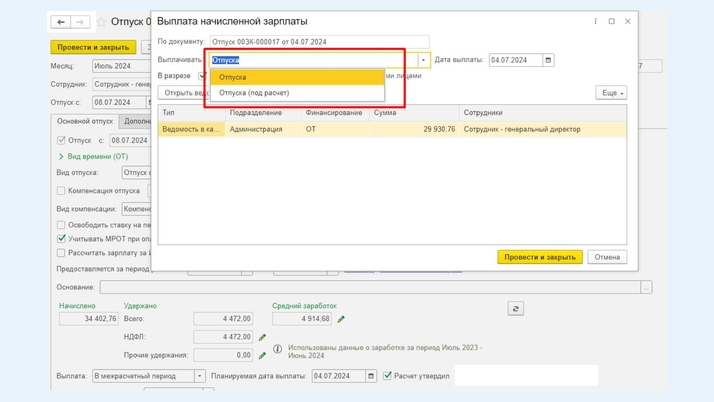Add document to favorites with star icon
Image resolution: width=714 pixels, height=402 pixels.
101,22
